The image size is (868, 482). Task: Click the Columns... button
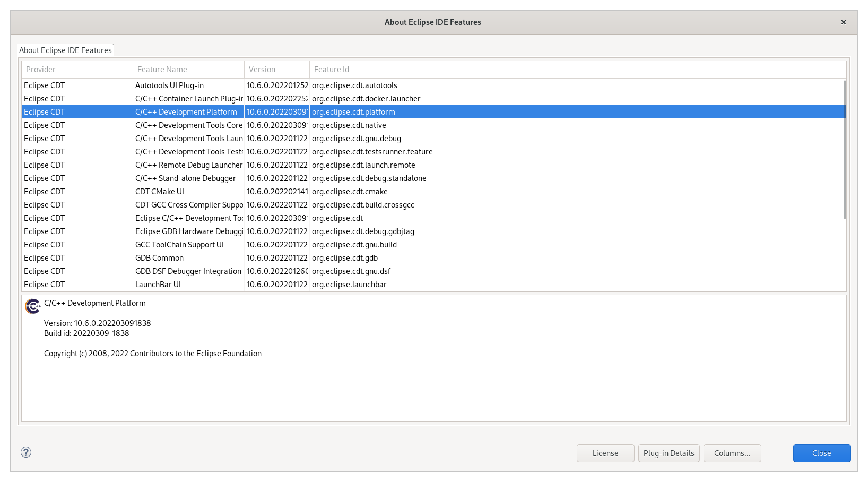(732, 453)
